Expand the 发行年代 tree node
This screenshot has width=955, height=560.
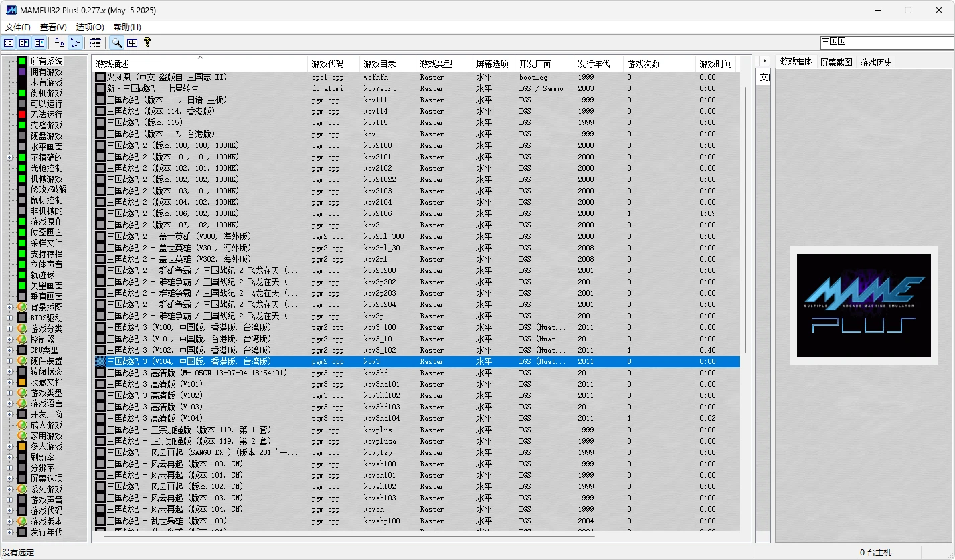[9, 532]
